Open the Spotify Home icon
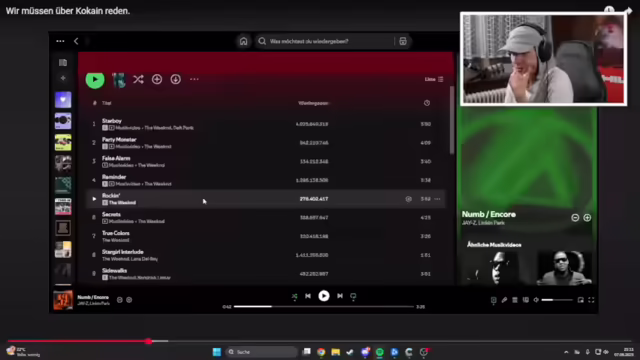640x360 pixels. tap(243, 41)
